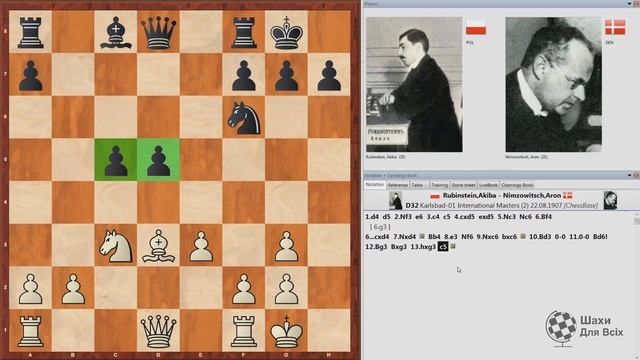
Task: Select the black knight on f6
Action: click(x=244, y=118)
